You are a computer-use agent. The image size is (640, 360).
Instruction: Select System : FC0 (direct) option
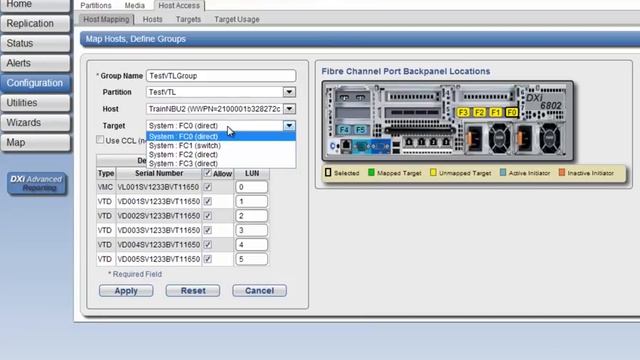point(221,136)
